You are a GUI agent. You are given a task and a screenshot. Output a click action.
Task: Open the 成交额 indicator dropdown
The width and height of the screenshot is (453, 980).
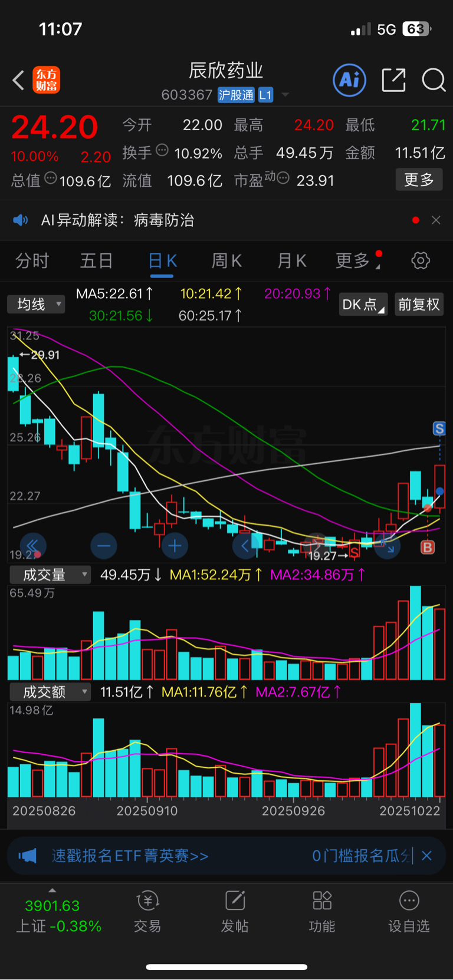50,692
